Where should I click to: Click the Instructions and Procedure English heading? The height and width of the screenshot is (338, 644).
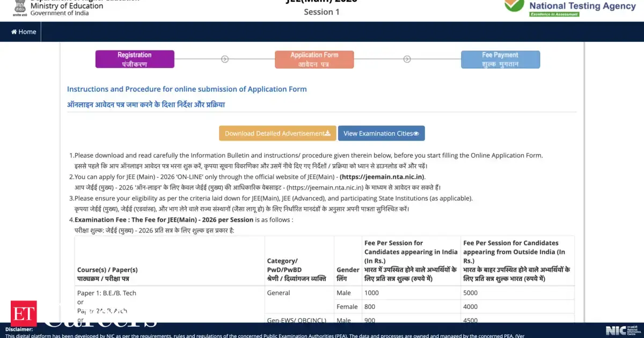tap(187, 89)
